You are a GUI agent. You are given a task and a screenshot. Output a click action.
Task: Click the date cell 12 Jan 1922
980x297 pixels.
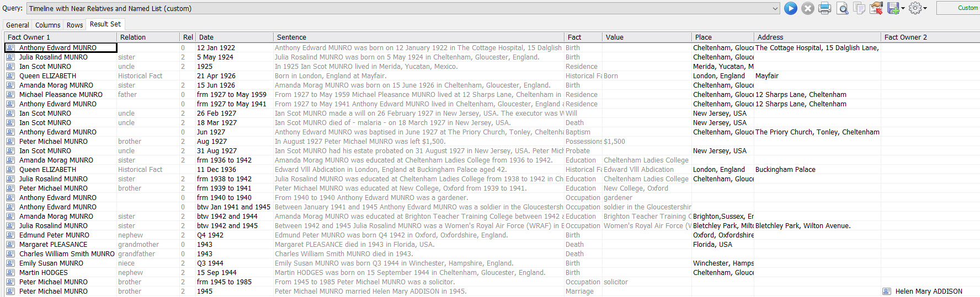point(216,48)
